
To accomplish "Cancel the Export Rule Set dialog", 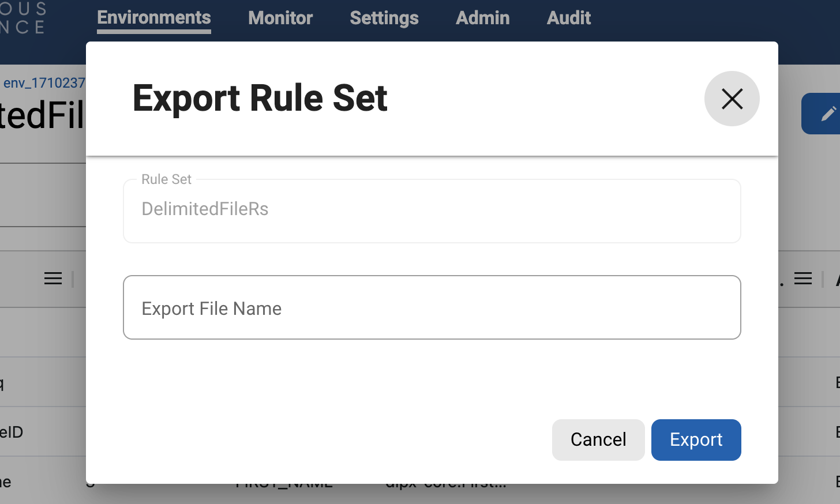I will 598,439.
